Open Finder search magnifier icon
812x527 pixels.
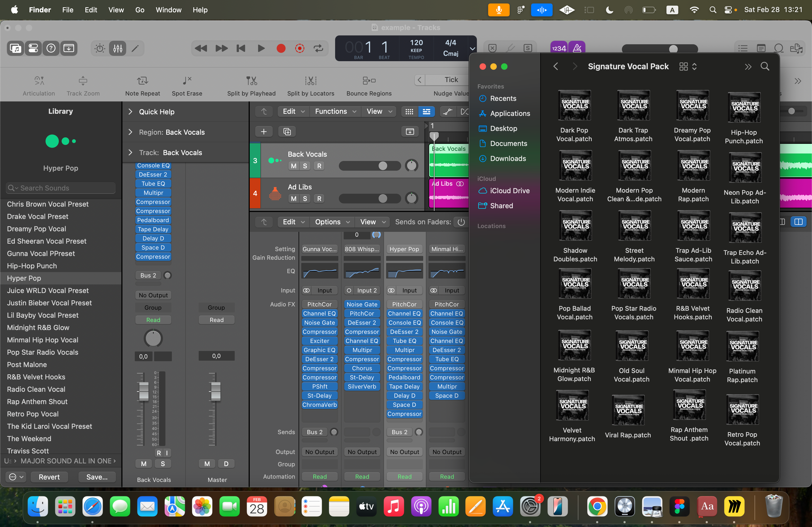tap(764, 67)
